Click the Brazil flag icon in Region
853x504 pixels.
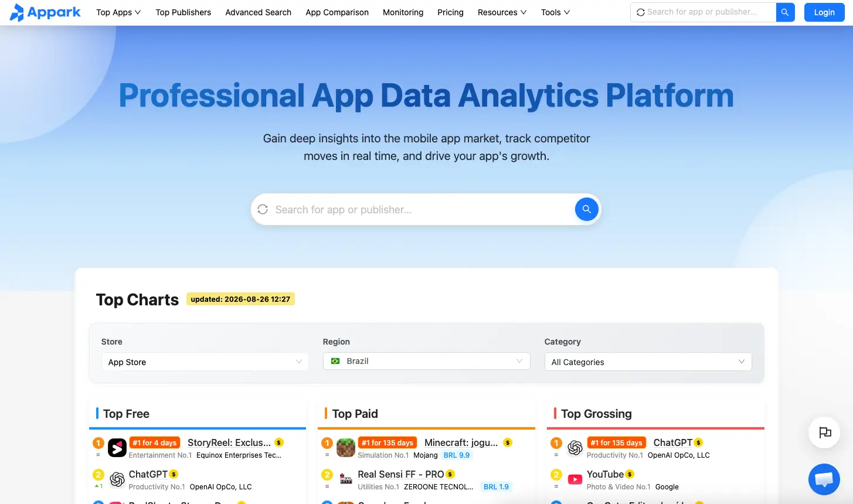(335, 361)
